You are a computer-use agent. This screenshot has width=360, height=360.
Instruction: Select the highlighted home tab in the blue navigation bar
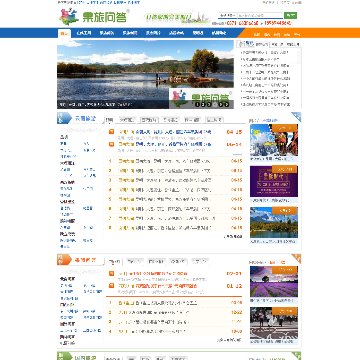tap(65, 33)
